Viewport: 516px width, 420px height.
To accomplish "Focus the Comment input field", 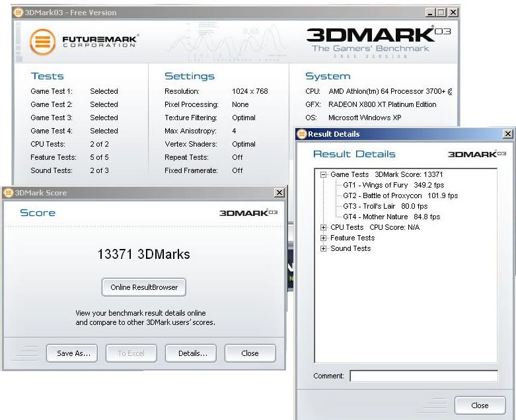I will pyautogui.click(x=424, y=376).
